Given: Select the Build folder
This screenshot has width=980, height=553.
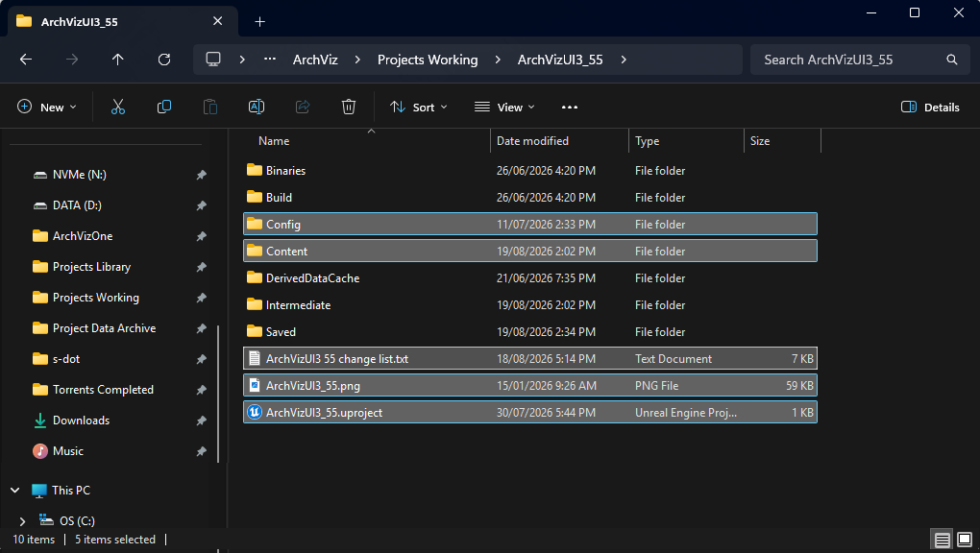Looking at the screenshot, I should 530,197.
